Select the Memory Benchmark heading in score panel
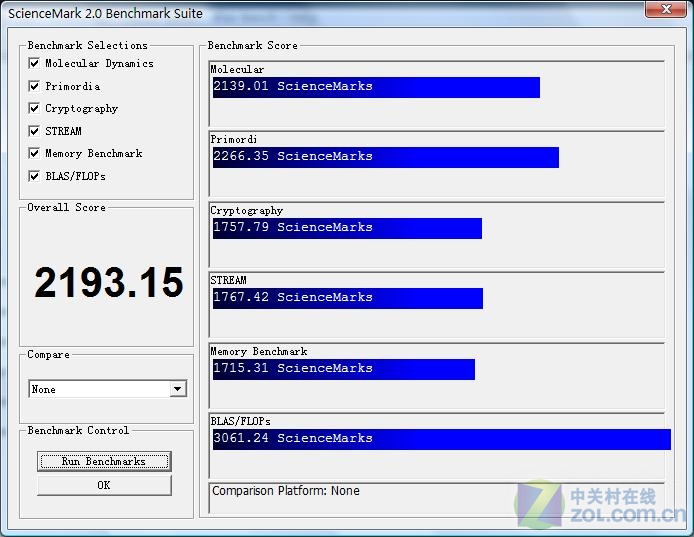This screenshot has width=694, height=537. (x=259, y=352)
